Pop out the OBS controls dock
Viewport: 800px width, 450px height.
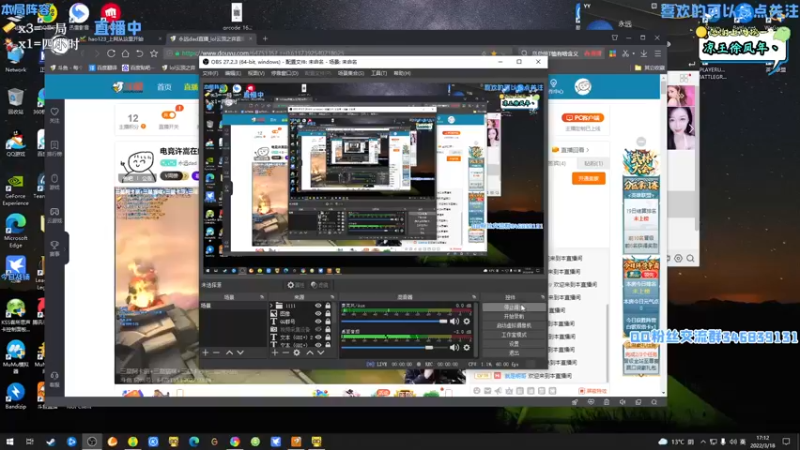(542, 297)
